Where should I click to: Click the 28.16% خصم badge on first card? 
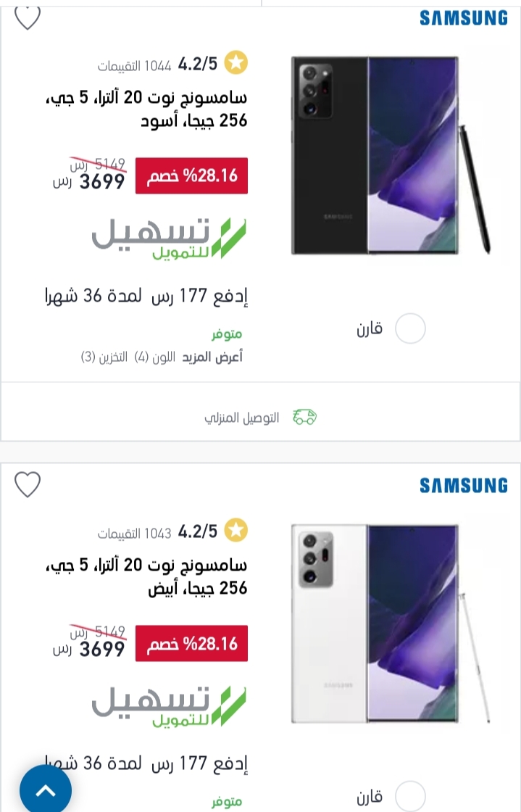coord(191,176)
